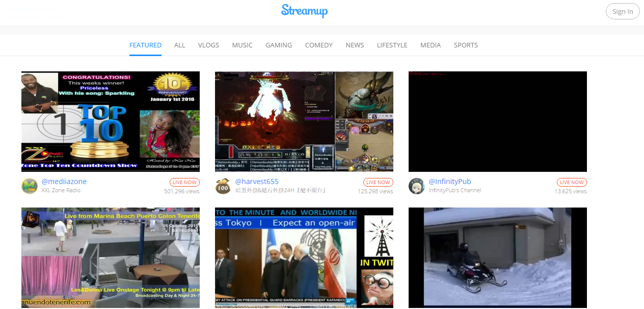Watch the Top 10 countdown stream thumbnail
644x309 pixels.
111,121
